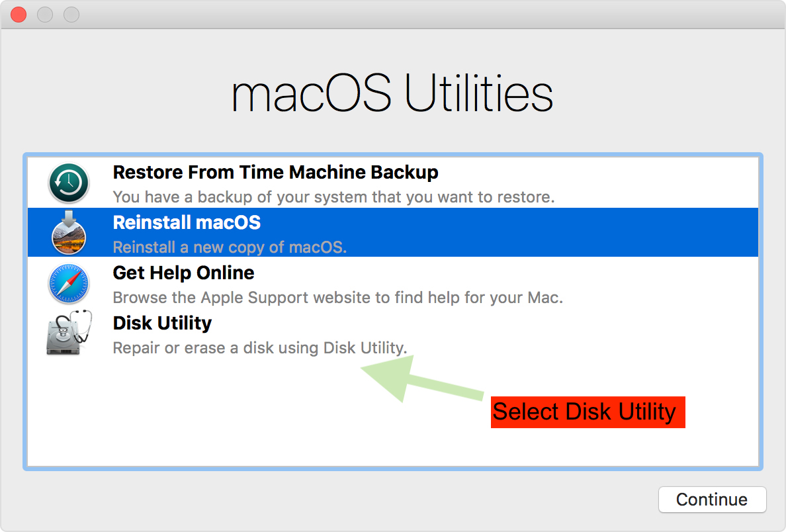The image size is (786, 532).
Task: Click "You have a backup" description text
Action: click(333, 197)
